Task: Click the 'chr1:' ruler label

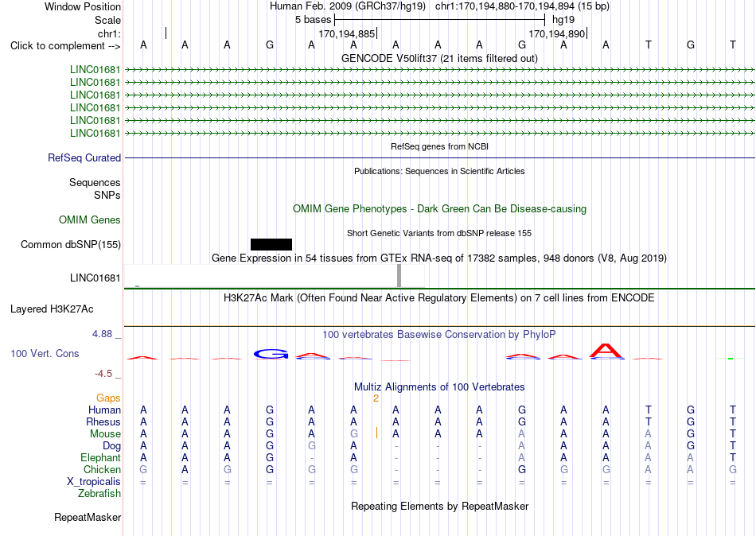Action: (110, 33)
